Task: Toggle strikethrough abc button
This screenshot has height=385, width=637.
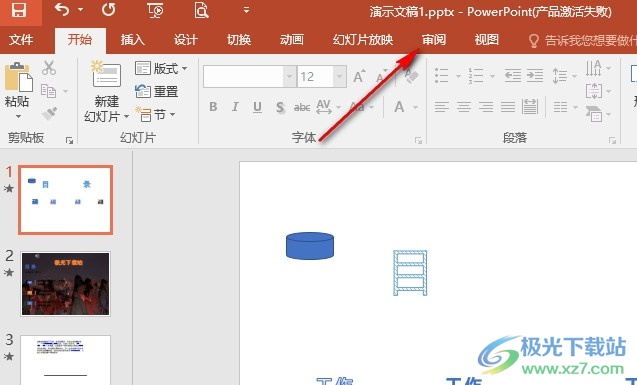Action: [302, 107]
